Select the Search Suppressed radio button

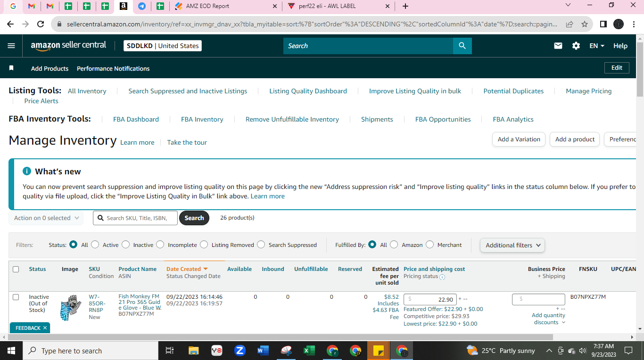point(261,245)
